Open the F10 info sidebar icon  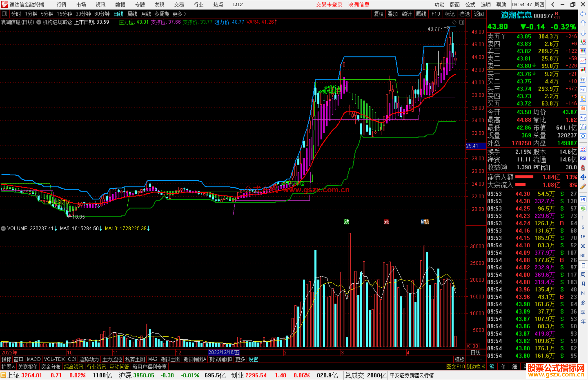click(583, 89)
